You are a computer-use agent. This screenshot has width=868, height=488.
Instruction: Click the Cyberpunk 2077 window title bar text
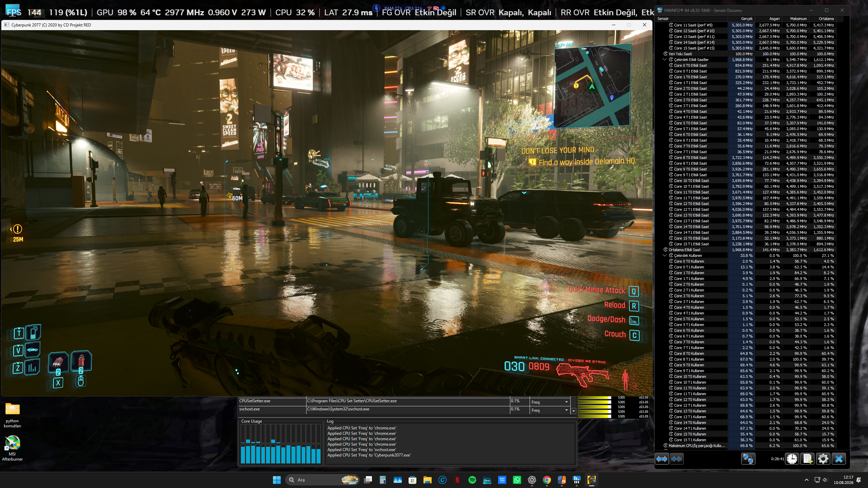[51, 25]
